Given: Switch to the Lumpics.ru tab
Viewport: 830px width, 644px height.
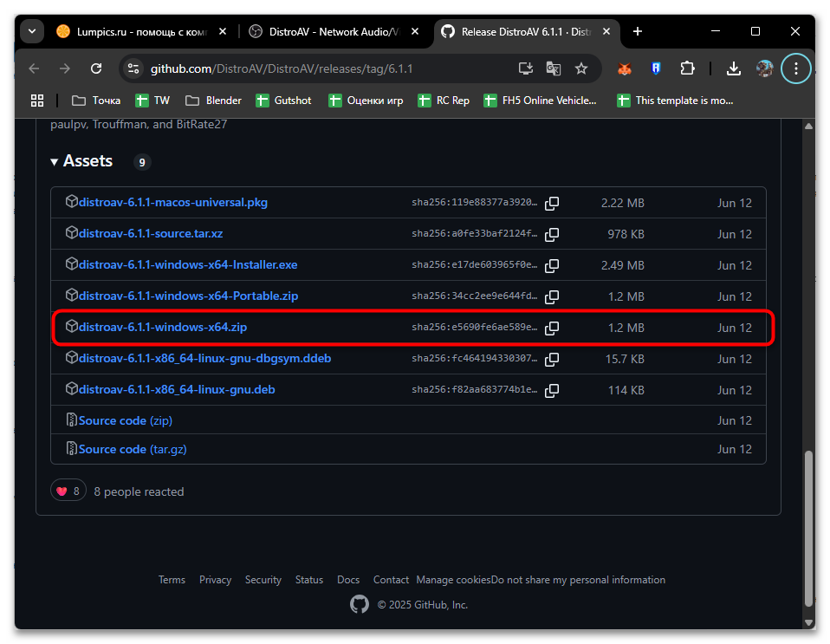Looking at the screenshot, I should point(139,31).
